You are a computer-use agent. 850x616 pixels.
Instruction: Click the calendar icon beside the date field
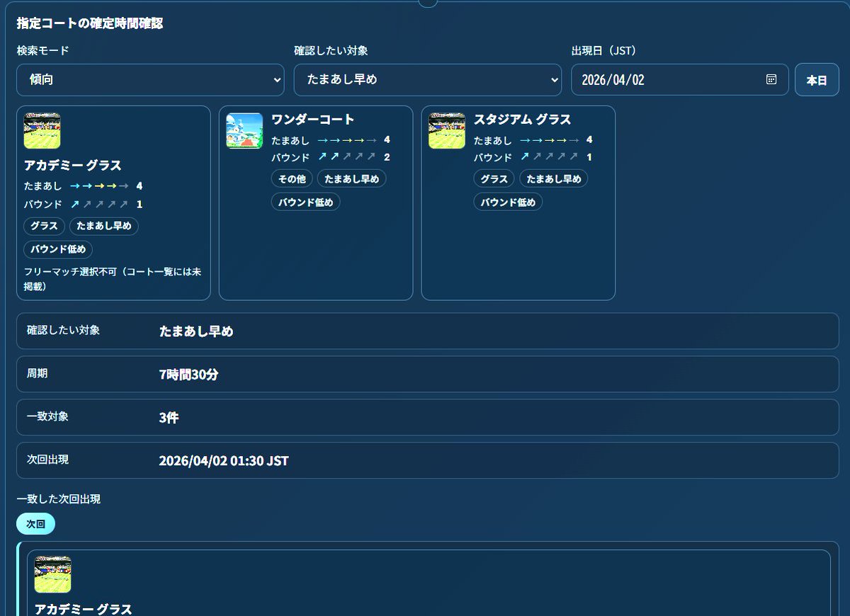coord(771,79)
